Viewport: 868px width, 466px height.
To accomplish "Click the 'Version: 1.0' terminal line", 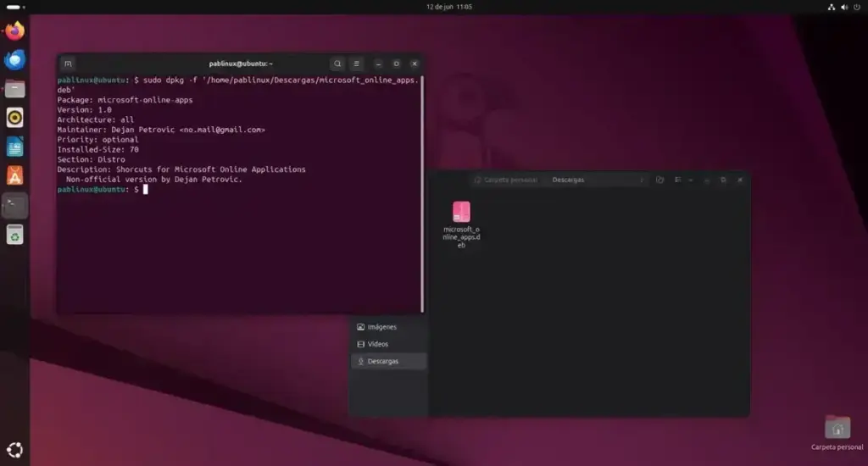I will (x=84, y=109).
